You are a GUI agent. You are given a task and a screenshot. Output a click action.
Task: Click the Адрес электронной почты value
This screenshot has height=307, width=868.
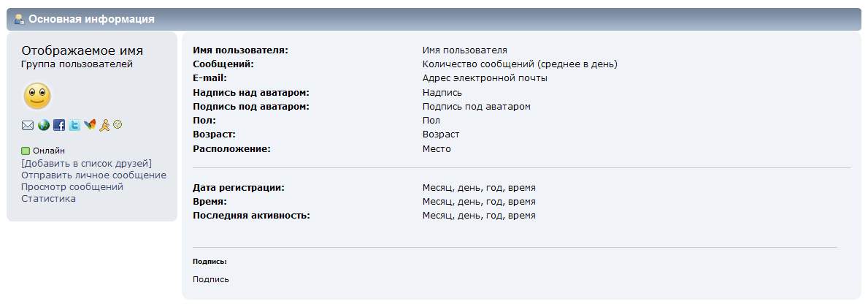(484, 78)
